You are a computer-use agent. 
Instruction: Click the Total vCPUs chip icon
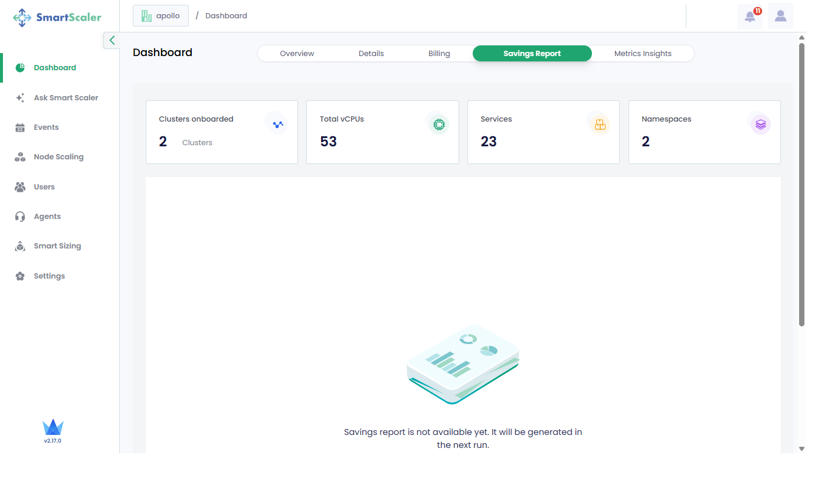point(438,125)
